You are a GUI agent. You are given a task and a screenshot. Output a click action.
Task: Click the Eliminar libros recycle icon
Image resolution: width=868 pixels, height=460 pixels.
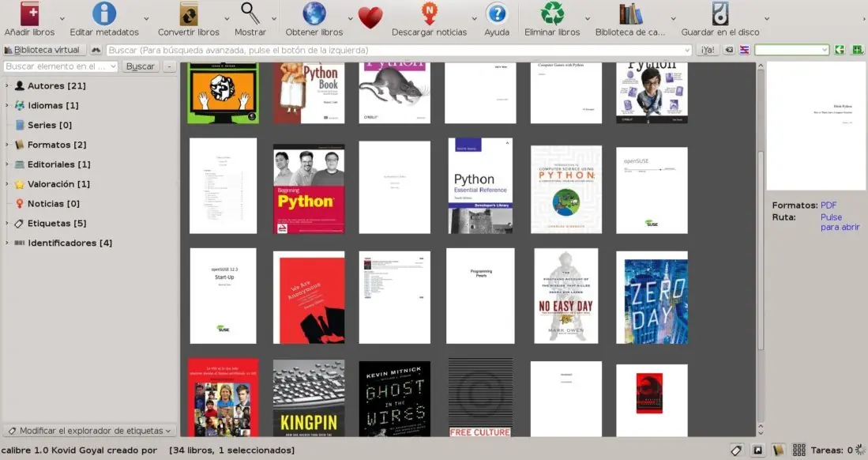coord(552,14)
